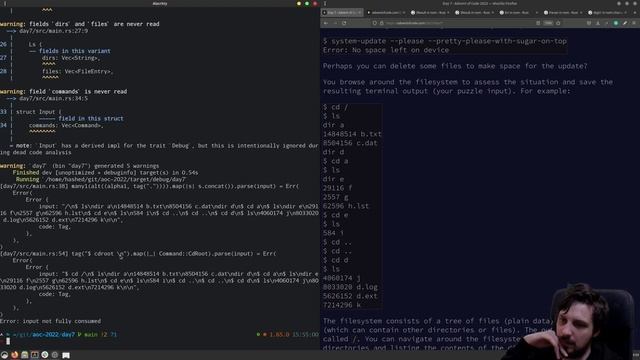640x360 pixels.
Task: Click terminal warning 'field commands is never read'
Action: click(x=63, y=91)
